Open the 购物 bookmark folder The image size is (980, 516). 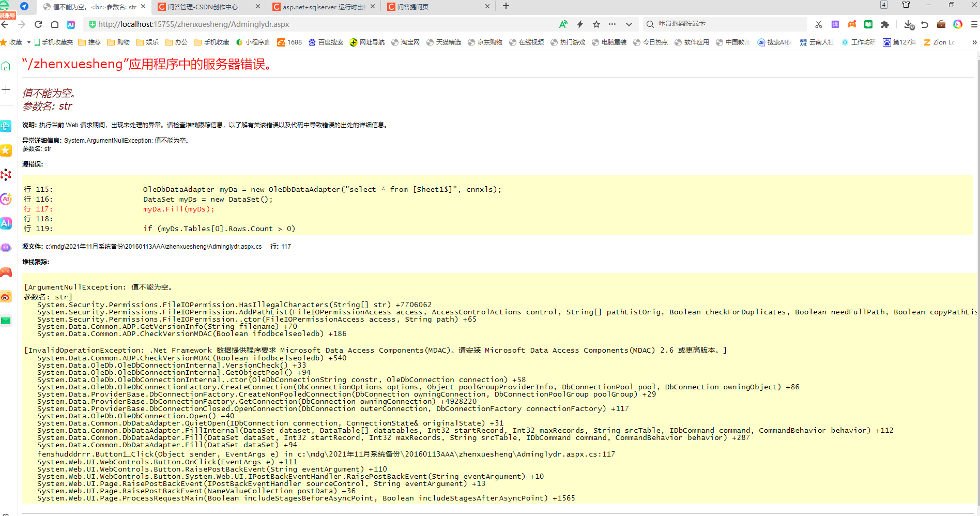point(119,42)
